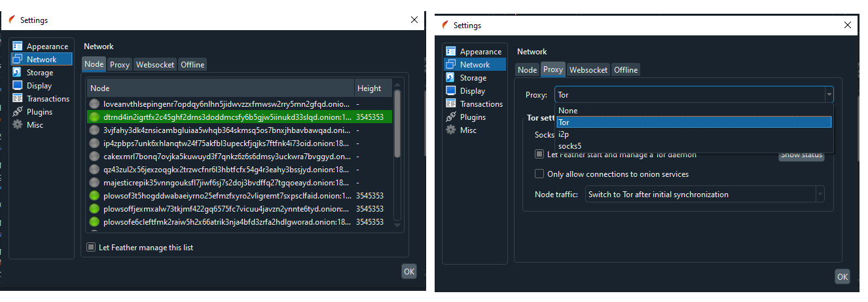
Task: Switch to Websocket tab in the Node-list window
Action: pos(155,64)
